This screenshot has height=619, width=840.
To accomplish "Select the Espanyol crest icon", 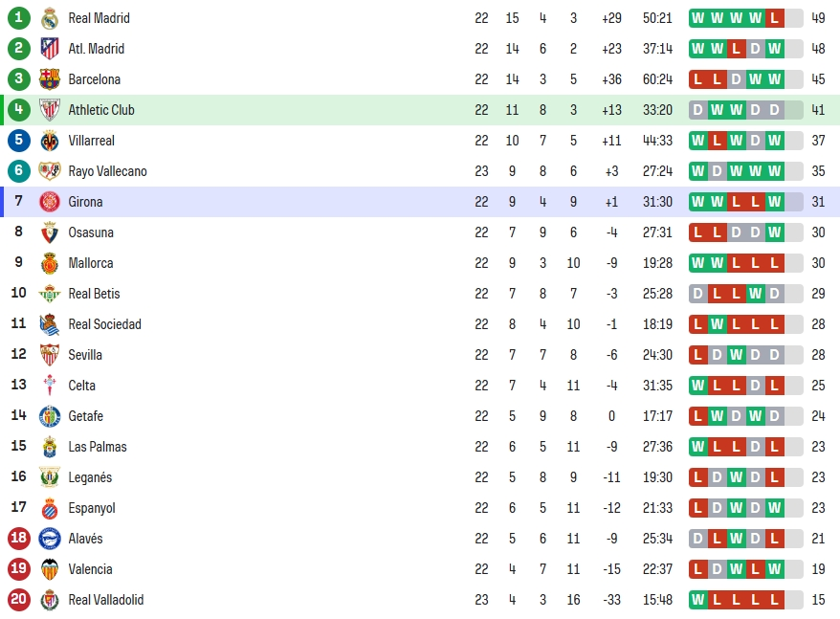I will point(50,508).
